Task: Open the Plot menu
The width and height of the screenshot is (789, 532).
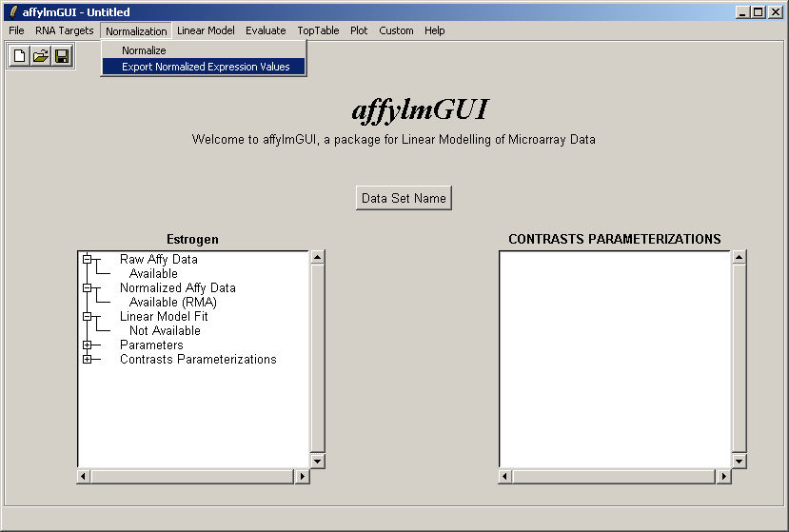Action: (359, 30)
